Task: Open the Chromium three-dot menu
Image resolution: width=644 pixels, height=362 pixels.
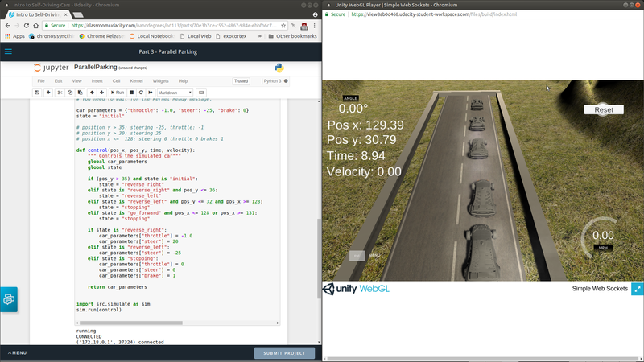Action: point(314,26)
